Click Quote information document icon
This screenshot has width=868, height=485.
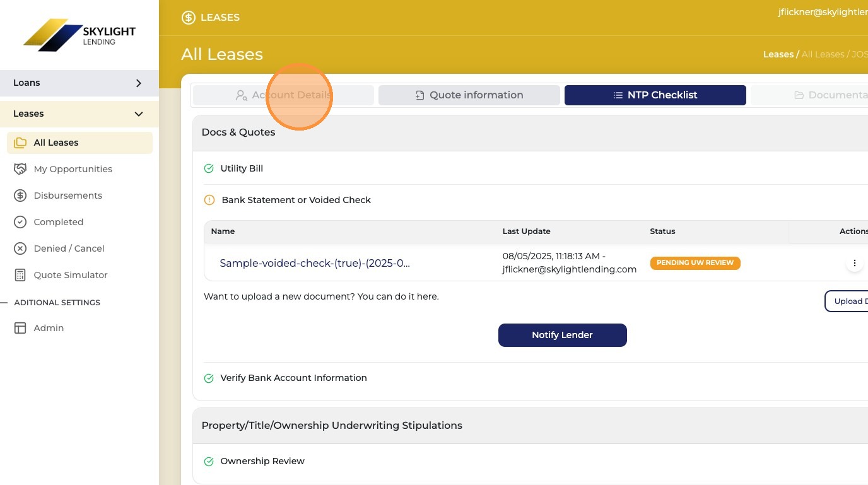[419, 95]
